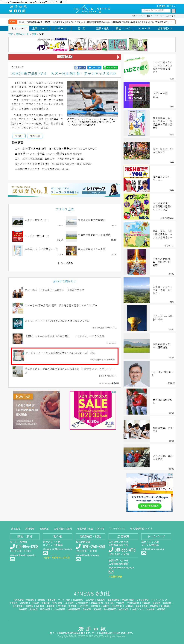Viewport: 184px width, 644px height.
Task: Click the 東京五輪 tag button
Action: (35, 136)
